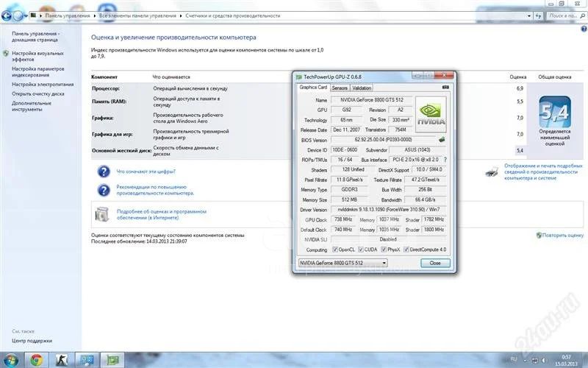588x368 pixels.
Task: Click the NVIDIA logo in GPU-Z
Action: pos(431,114)
